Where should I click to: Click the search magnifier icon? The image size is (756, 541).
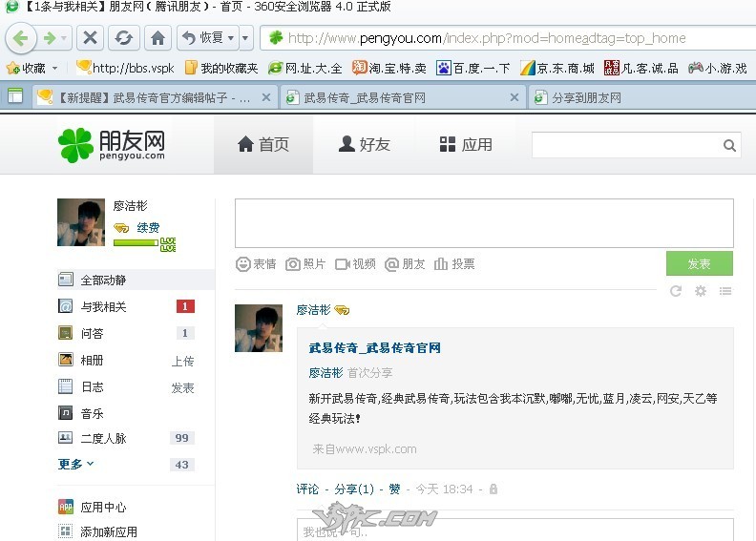click(x=729, y=145)
